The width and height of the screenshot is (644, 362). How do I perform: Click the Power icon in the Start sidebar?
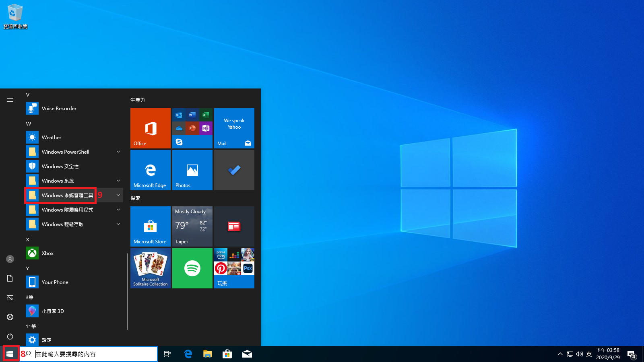pos(10,336)
